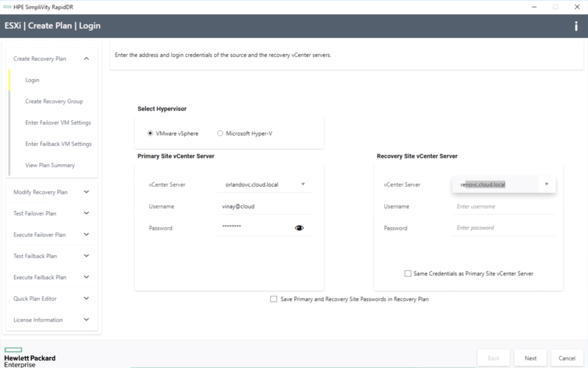
Task: Click the recovery site Password field
Action: (504, 228)
